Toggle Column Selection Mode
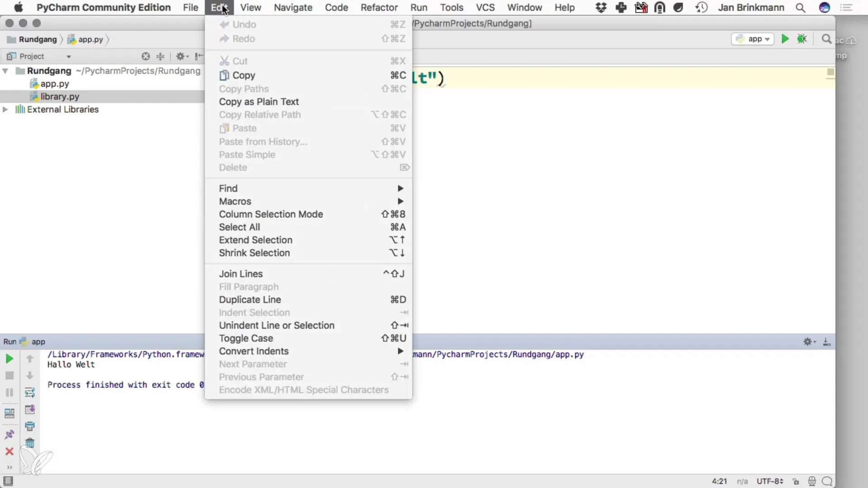Screen dimensions: 868x488 [309, 214]
